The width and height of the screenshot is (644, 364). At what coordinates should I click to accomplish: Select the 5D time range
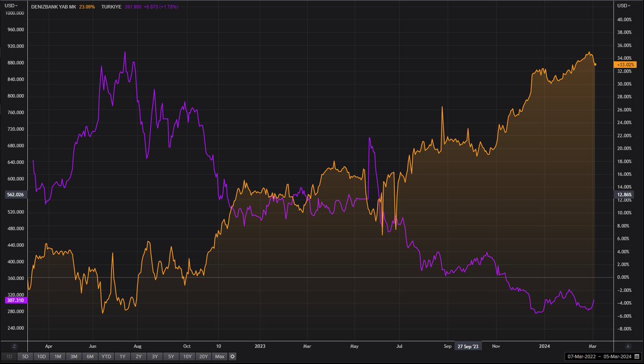[25, 356]
